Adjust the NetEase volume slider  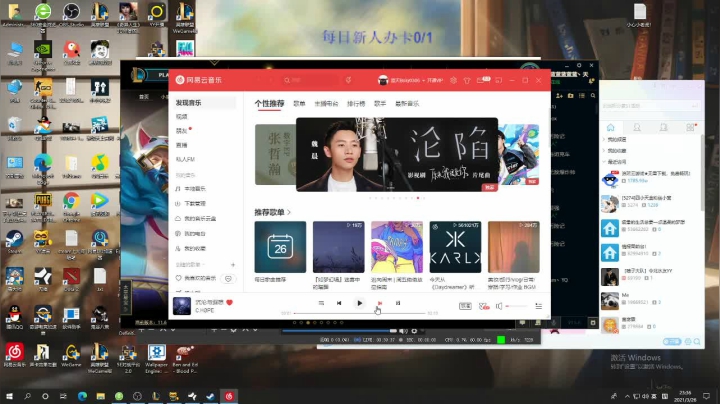coord(517,306)
